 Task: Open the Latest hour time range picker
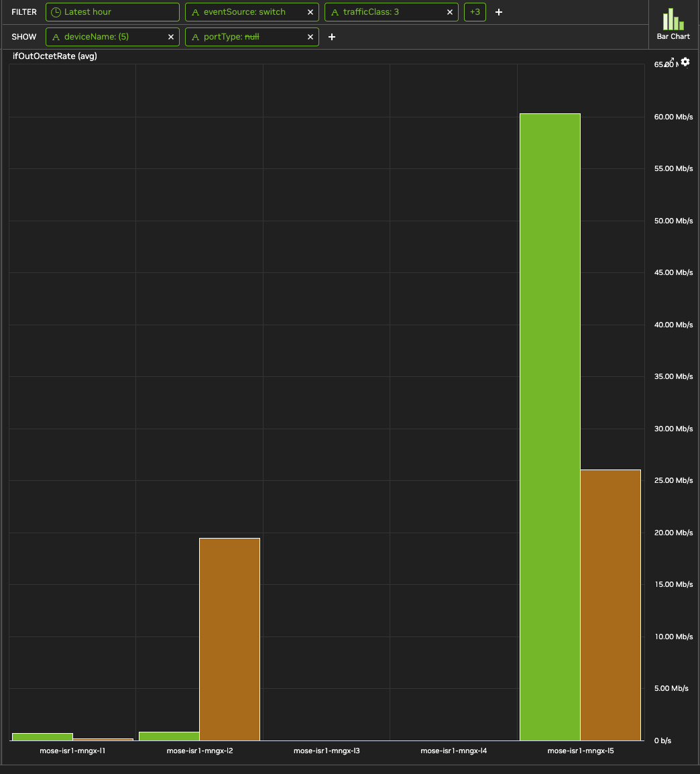click(113, 12)
